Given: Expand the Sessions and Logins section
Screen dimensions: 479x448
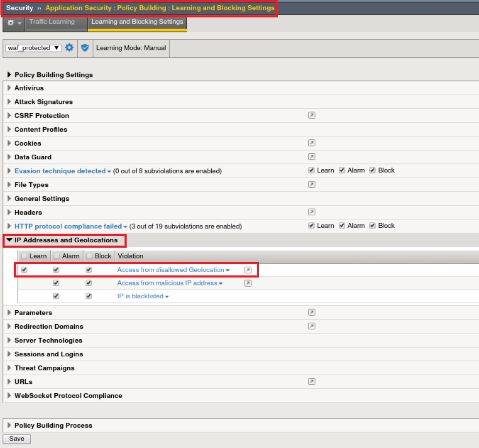Looking at the screenshot, I should (x=9, y=354).
